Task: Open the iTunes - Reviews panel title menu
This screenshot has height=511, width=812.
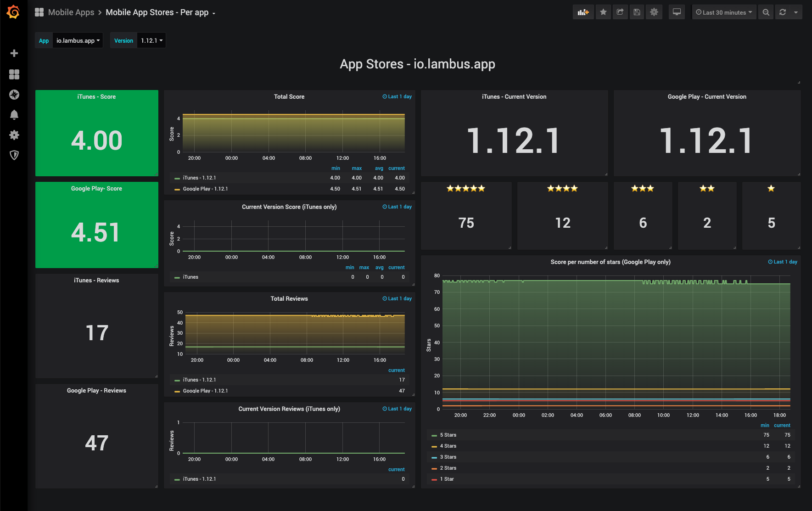Action: [96, 280]
